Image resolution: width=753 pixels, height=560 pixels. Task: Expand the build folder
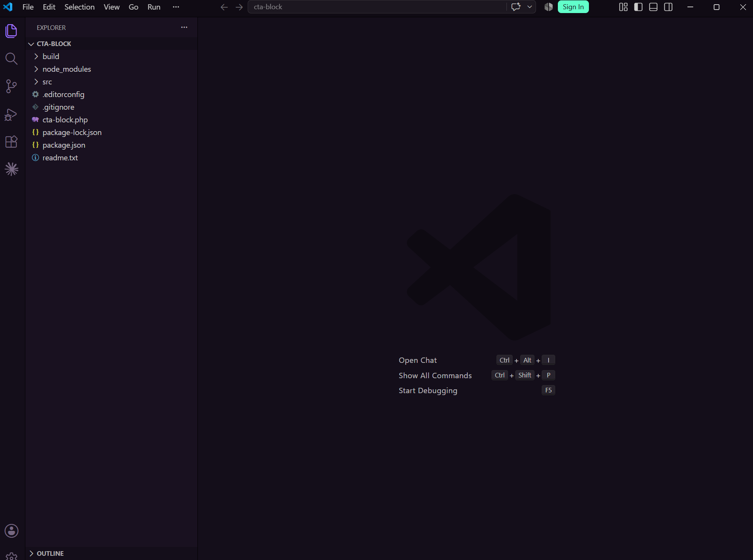click(111, 56)
